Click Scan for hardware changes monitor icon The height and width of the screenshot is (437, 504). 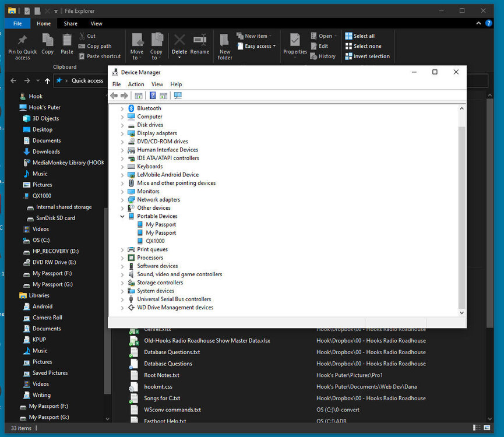point(178,96)
